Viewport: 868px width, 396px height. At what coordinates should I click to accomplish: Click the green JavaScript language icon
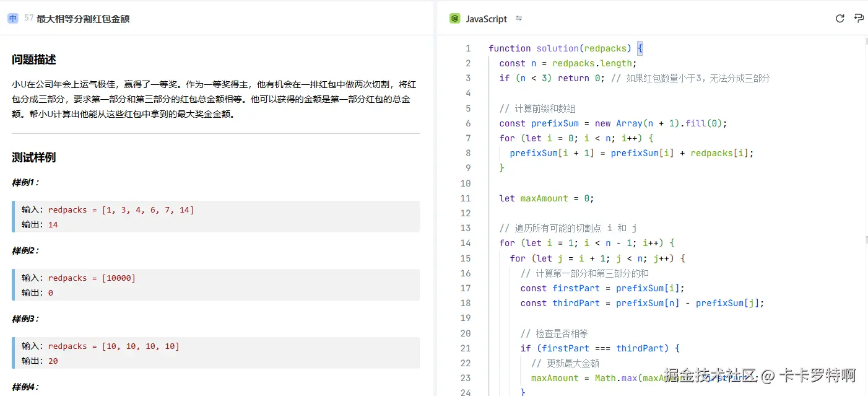click(x=455, y=19)
